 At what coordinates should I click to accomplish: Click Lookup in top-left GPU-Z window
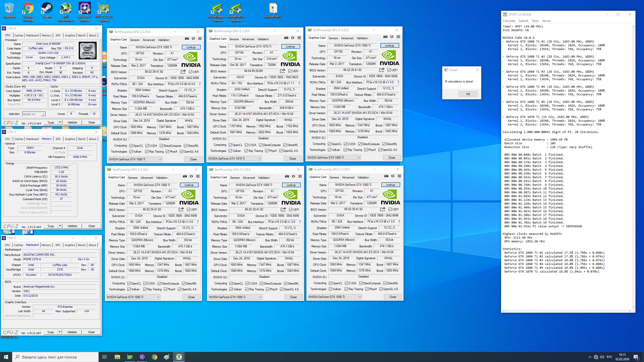(191, 47)
